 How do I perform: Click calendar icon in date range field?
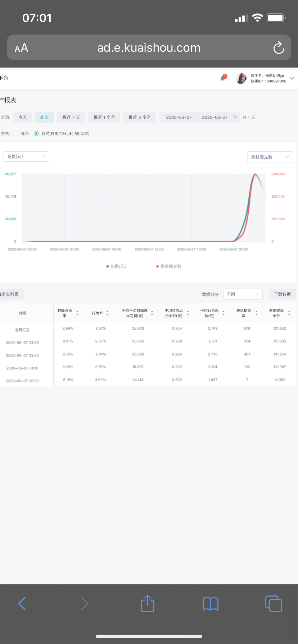coord(235,118)
